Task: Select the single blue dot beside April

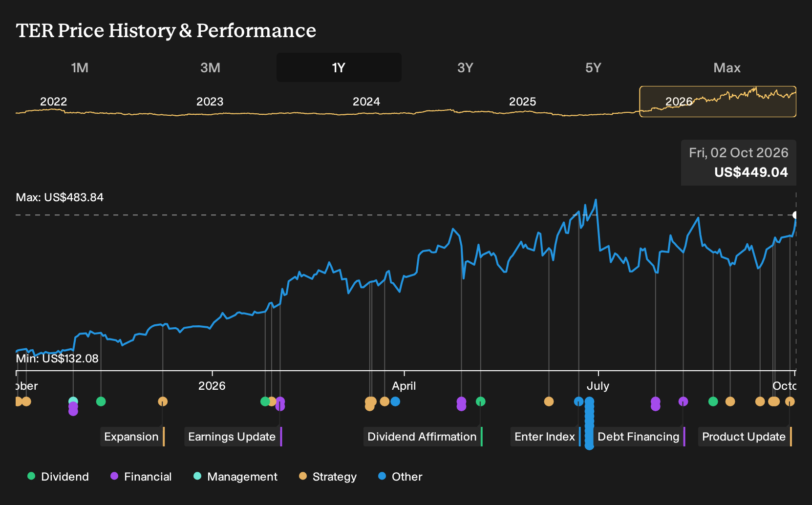Action: [395, 401]
